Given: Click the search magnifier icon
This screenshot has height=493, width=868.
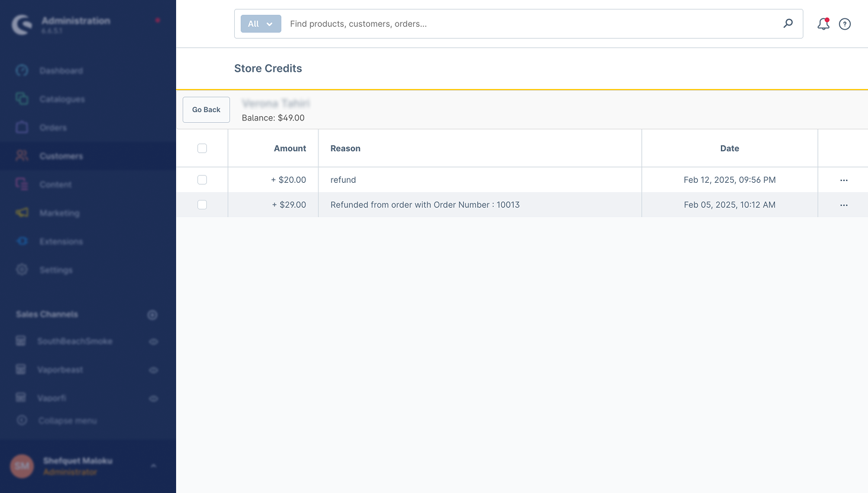Looking at the screenshot, I should pyautogui.click(x=788, y=24).
